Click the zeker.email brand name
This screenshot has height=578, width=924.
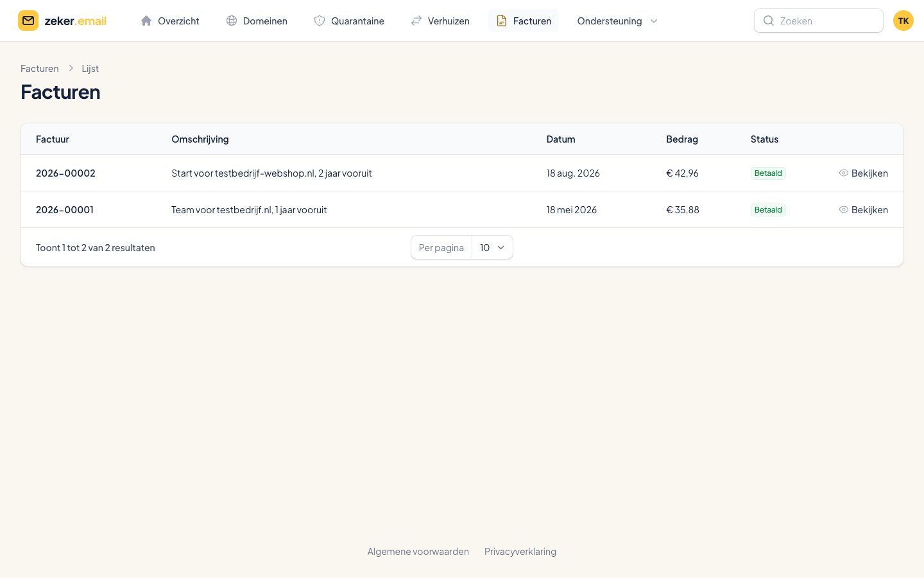coord(76,21)
